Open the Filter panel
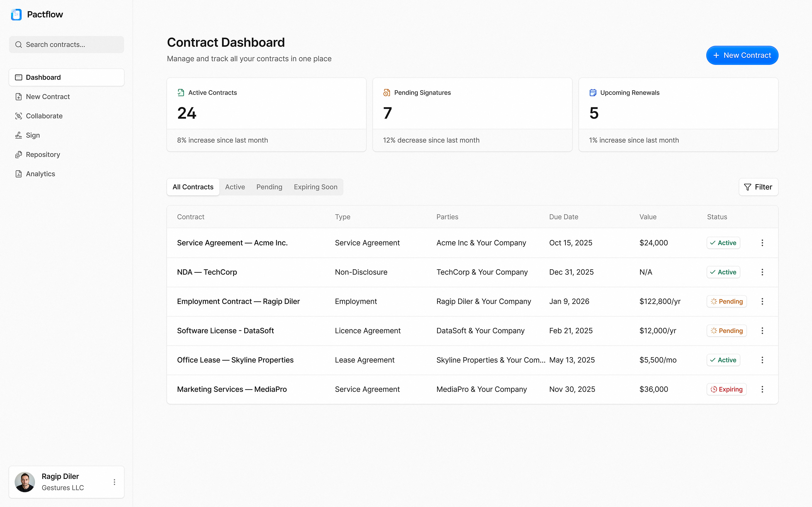Image resolution: width=812 pixels, height=507 pixels. click(758, 187)
